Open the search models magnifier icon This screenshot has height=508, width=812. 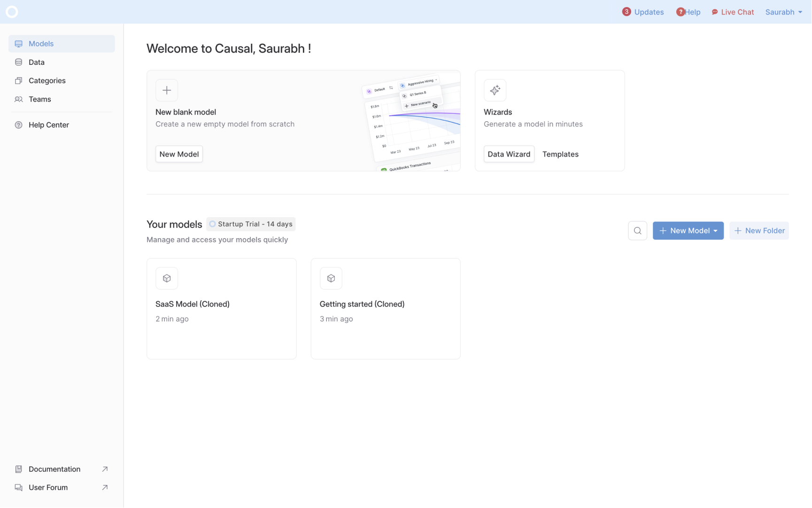pos(637,231)
